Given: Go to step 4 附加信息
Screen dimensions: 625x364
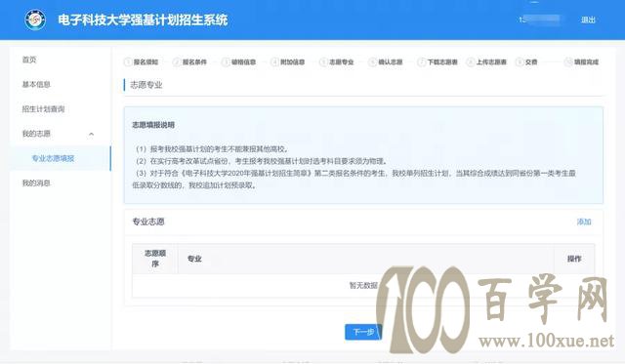Looking at the screenshot, I should click(x=288, y=62).
